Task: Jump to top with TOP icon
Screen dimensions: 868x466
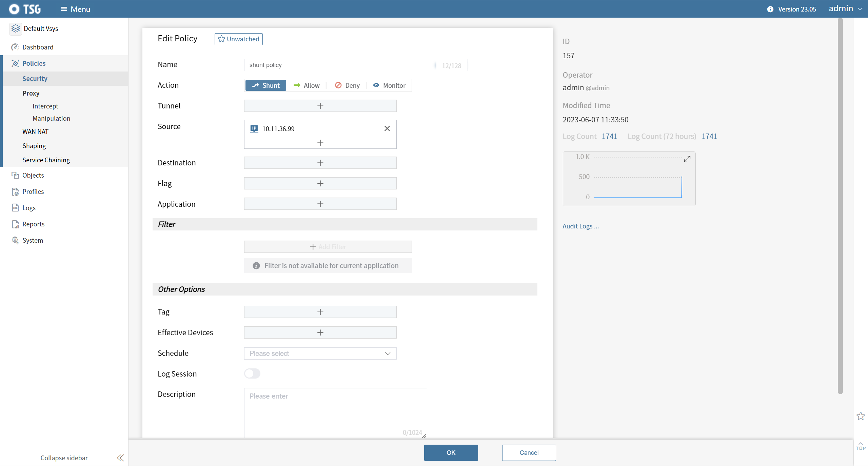Action: point(861,446)
